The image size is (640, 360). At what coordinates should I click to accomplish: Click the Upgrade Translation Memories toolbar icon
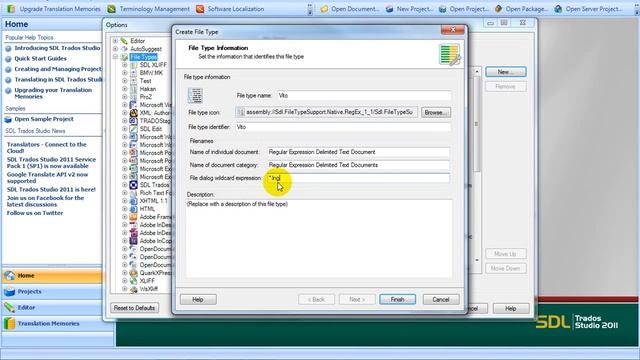pyautogui.click(x=11, y=9)
